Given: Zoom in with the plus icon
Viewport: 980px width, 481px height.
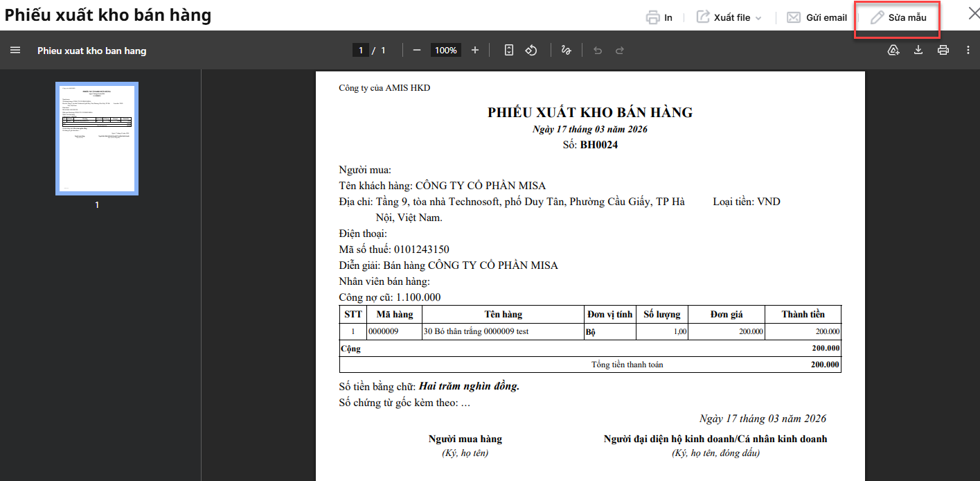Looking at the screenshot, I should coord(475,50).
